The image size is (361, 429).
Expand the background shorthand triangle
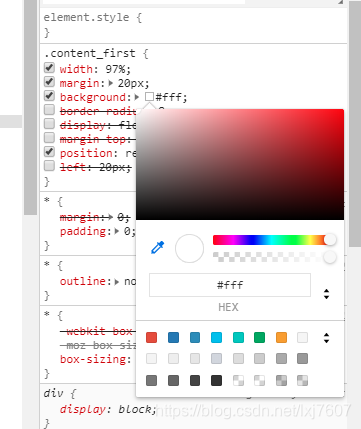point(137,97)
